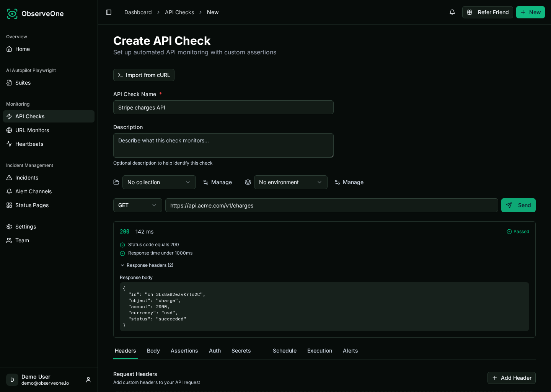Click the user profile icon beside Demo User
This screenshot has width=551, height=392.
[x=88, y=380]
